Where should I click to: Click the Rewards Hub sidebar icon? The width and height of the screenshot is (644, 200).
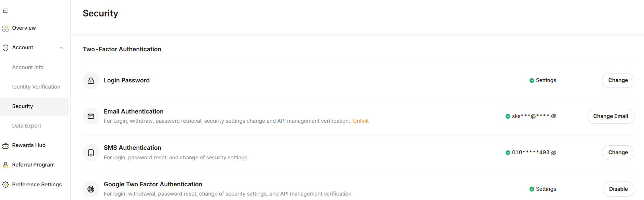point(5,146)
